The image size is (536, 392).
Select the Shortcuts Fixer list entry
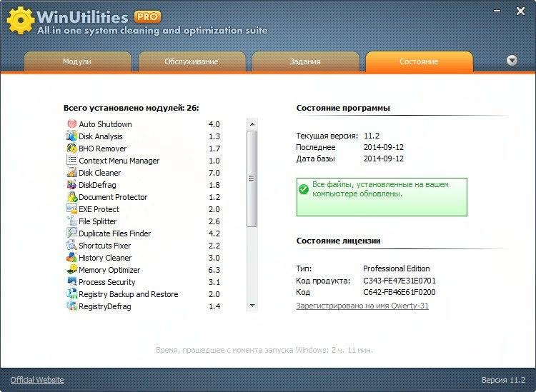pyautogui.click(x=144, y=246)
